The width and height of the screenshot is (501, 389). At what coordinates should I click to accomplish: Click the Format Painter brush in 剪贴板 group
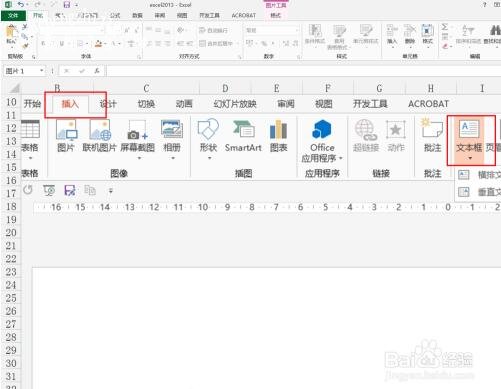tap(25, 45)
